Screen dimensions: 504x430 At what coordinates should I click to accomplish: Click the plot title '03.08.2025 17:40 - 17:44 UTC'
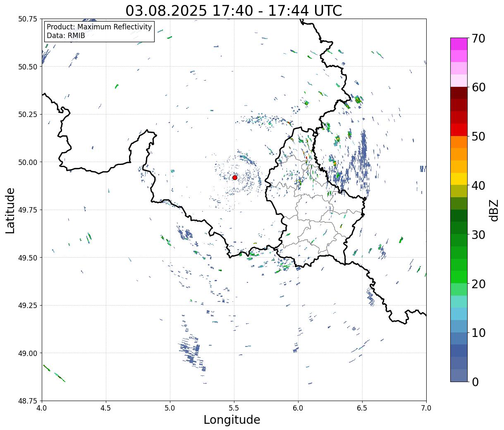point(234,11)
